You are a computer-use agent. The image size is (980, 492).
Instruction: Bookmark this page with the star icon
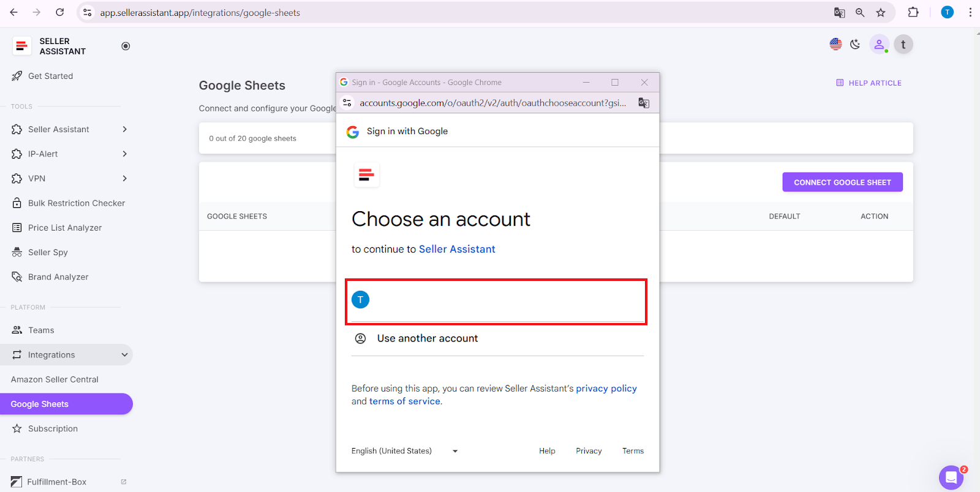(881, 12)
